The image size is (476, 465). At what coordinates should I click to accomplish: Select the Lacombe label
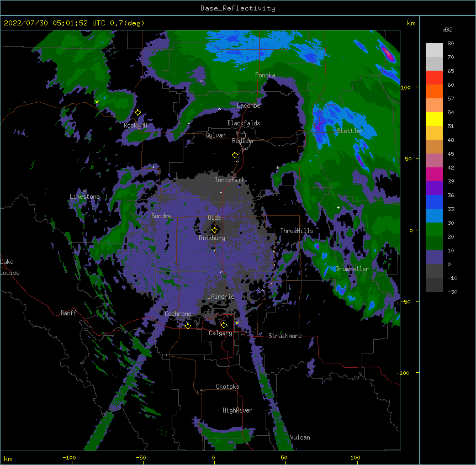tap(248, 105)
